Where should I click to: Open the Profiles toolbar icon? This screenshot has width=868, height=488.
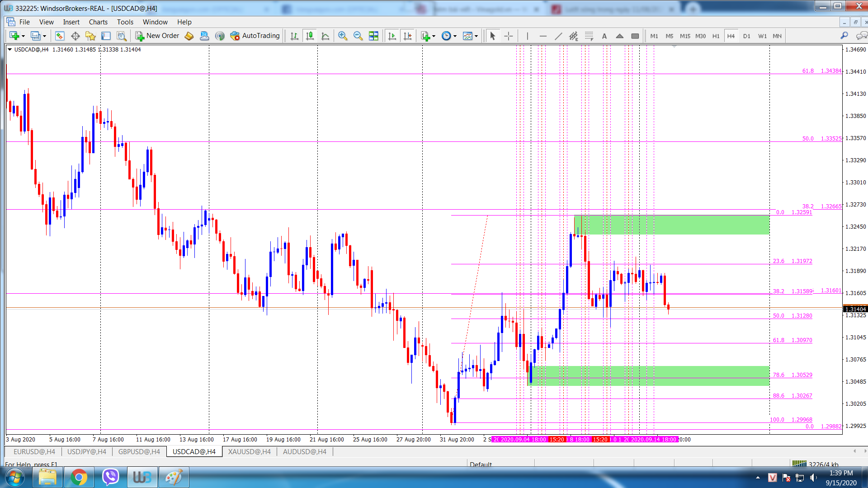[35, 36]
